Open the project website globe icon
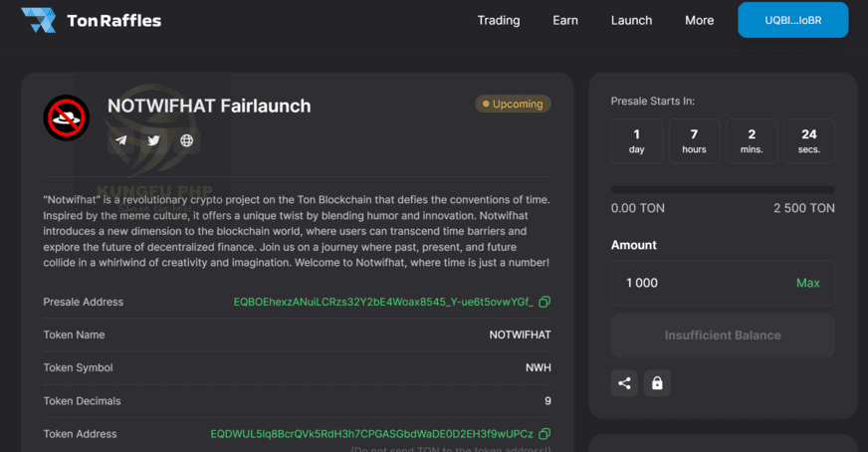The width and height of the screenshot is (868, 452). (186, 140)
